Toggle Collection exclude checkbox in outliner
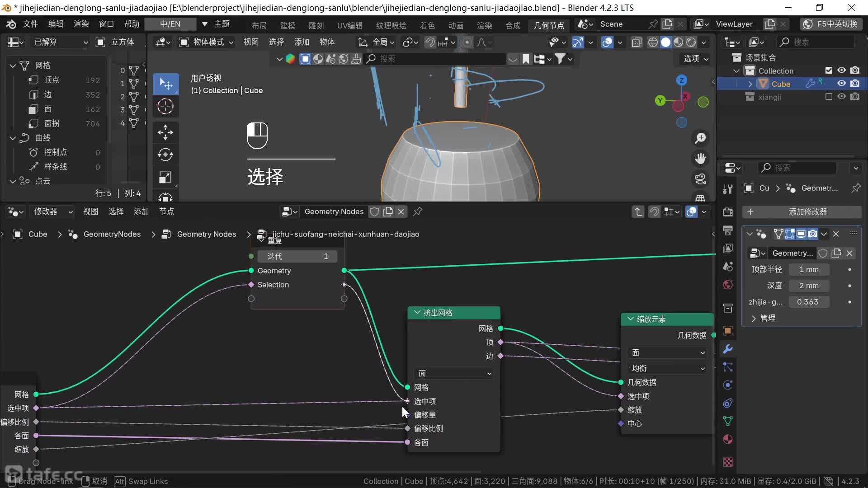The width and height of the screenshot is (868, 488). tap(829, 70)
